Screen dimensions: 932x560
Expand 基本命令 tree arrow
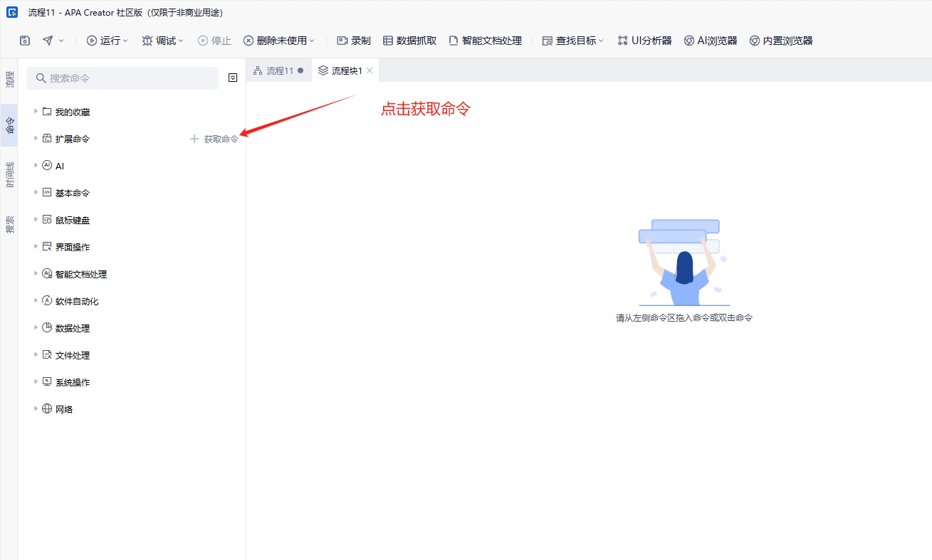36,192
